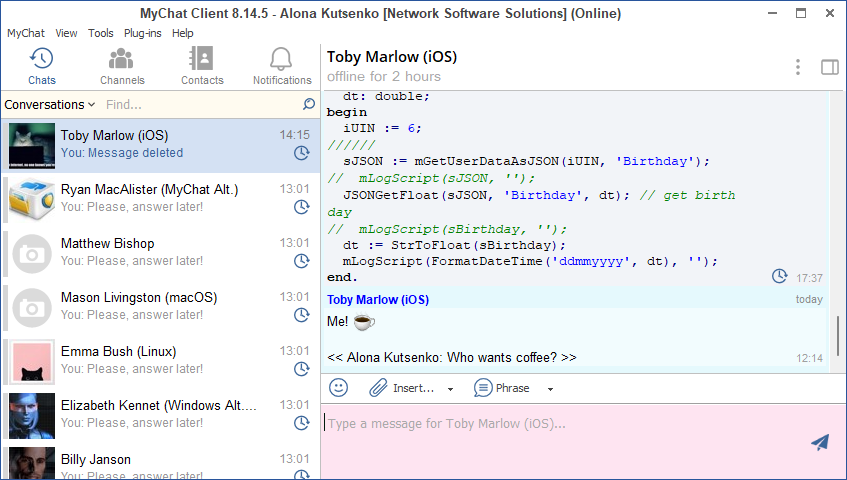This screenshot has height=480, width=847.
Task: Open Ryan MacAlister (MyChat Alt.) conversation
Action: click(160, 199)
